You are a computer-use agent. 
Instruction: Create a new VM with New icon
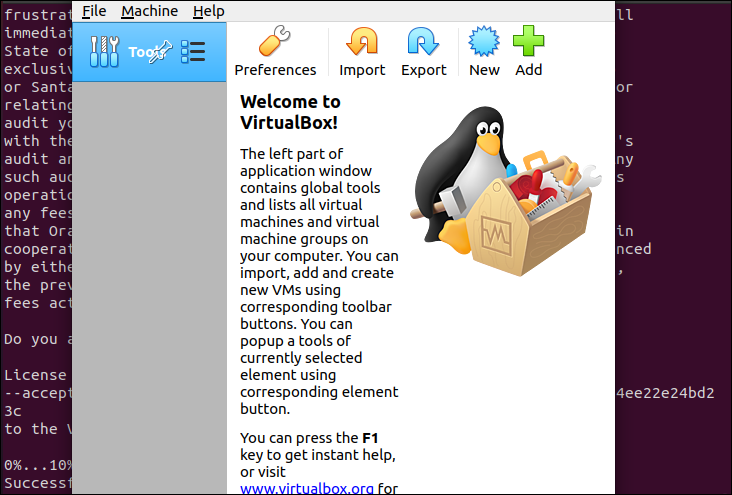[484, 41]
